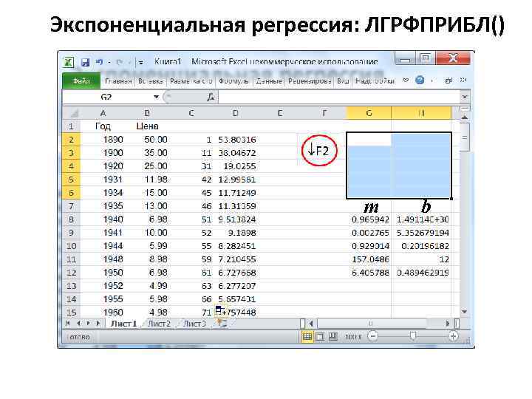Click the vertical scrollbar up arrow
The width and height of the screenshot is (532, 399).
465,117
